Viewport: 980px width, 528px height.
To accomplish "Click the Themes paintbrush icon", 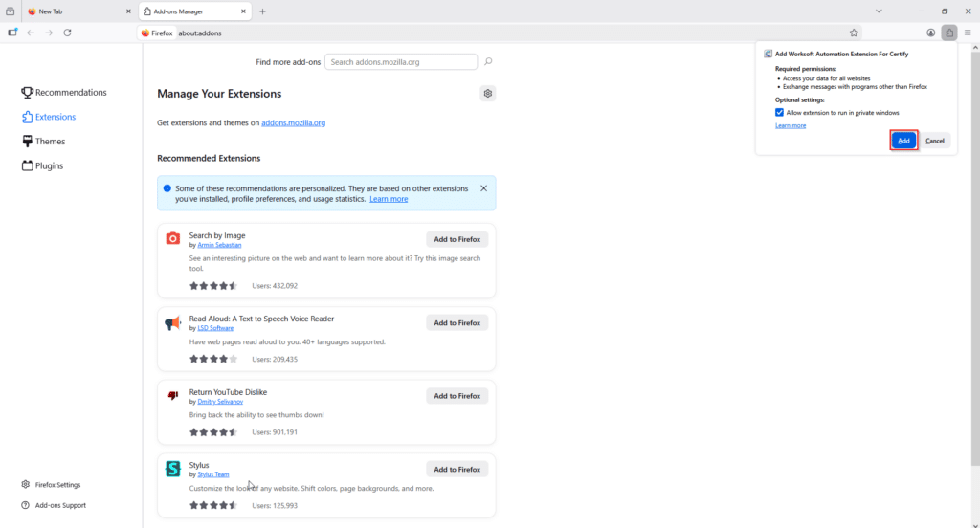I will coord(27,142).
